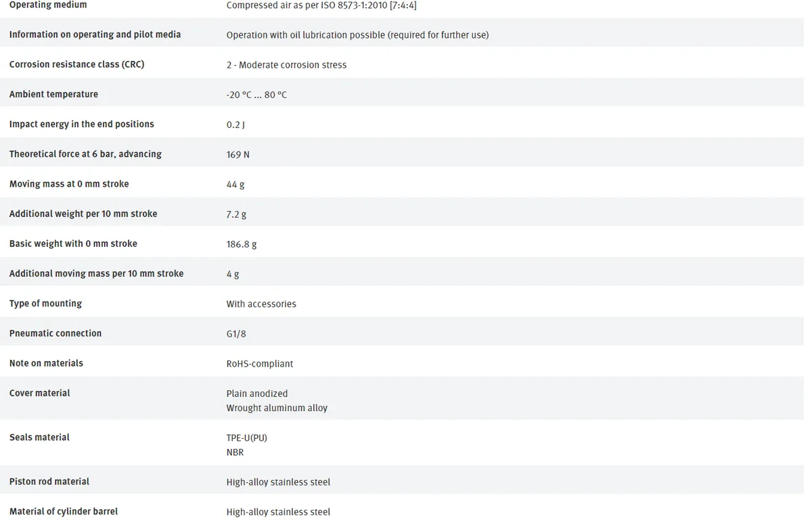Select the 169 N theoretical force value

point(238,154)
